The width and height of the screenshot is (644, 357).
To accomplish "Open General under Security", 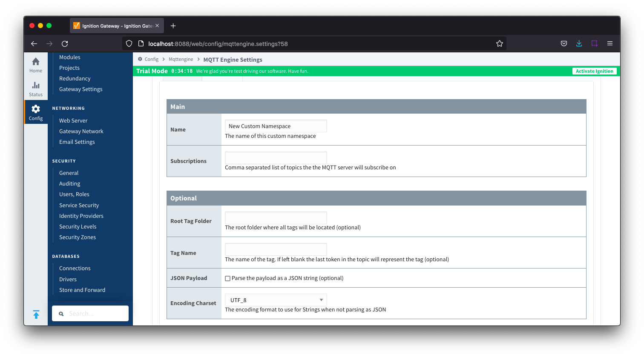I will [69, 173].
